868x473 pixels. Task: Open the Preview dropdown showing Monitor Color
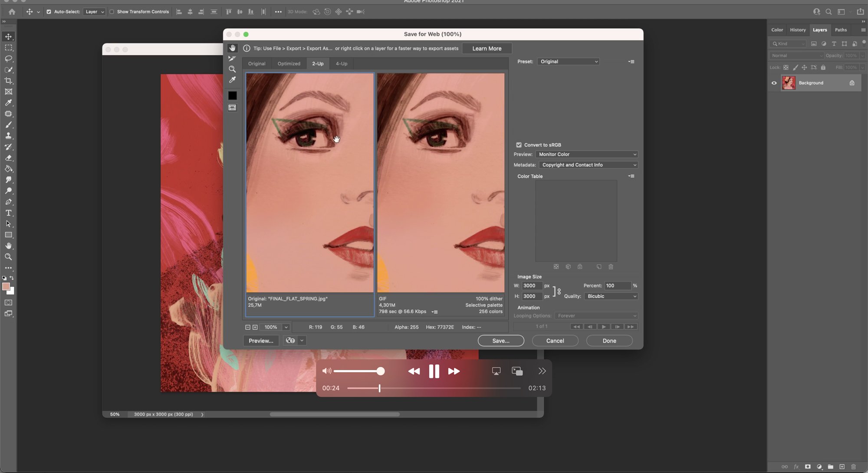point(586,154)
